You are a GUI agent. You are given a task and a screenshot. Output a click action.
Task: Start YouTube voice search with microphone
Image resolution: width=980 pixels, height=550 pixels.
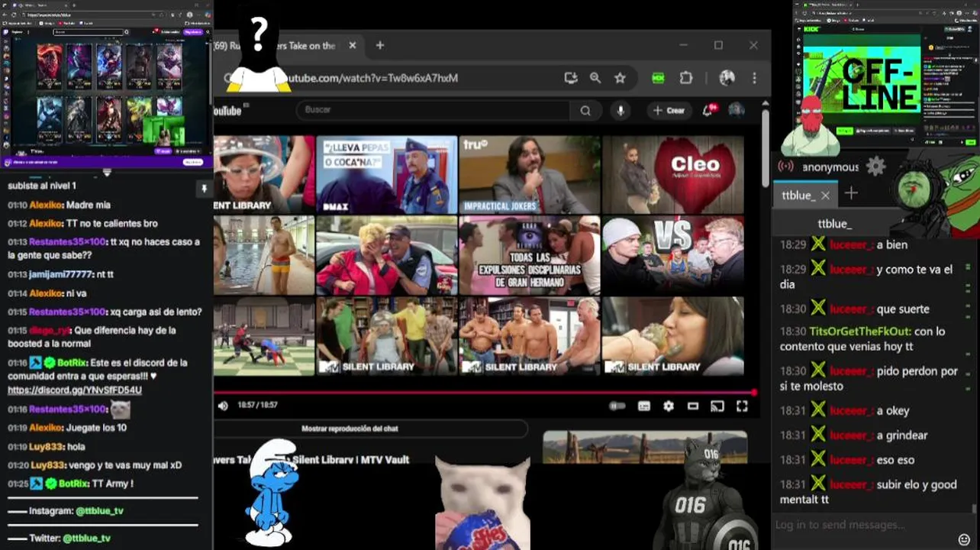[621, 111]
